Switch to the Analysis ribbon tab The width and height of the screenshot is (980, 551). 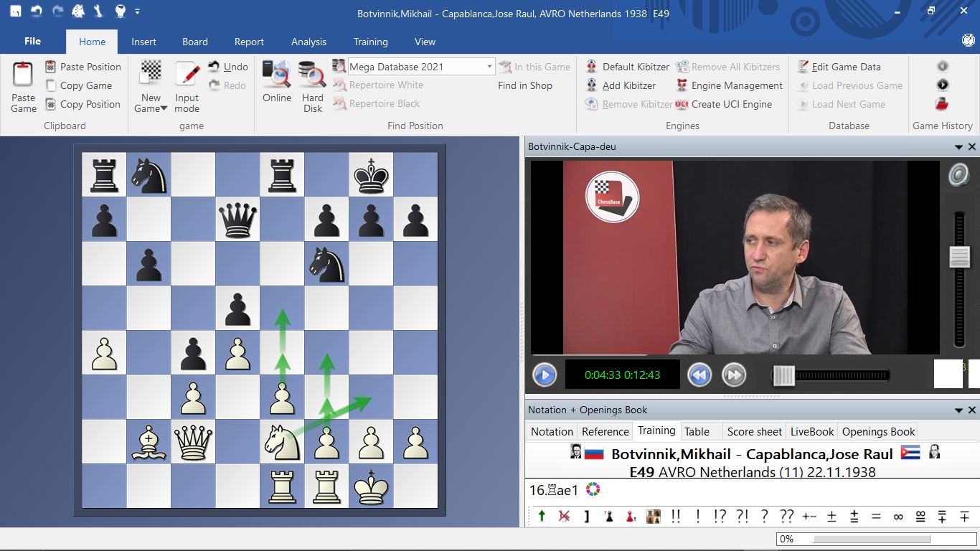pos(308,42)
